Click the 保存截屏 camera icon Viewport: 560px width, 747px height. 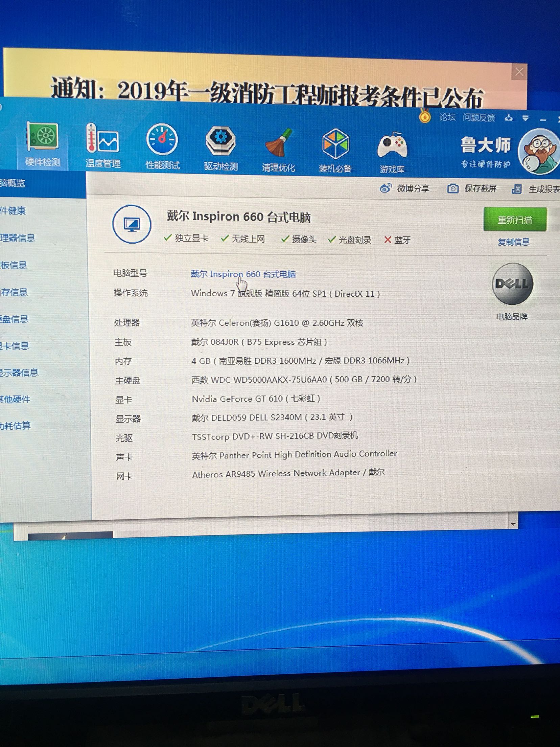453,188
